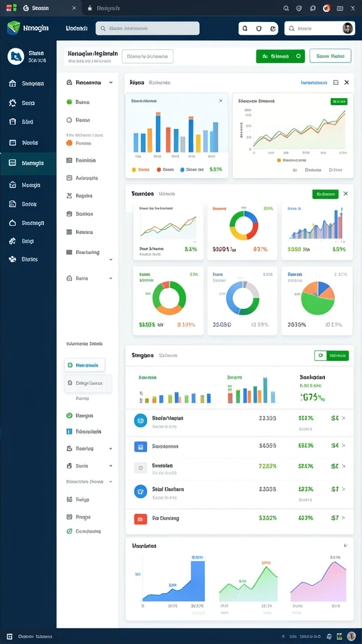
Task: Expand the chevron beside first white sidebar item
Action: pyautogui.click(x=111, y=82)
